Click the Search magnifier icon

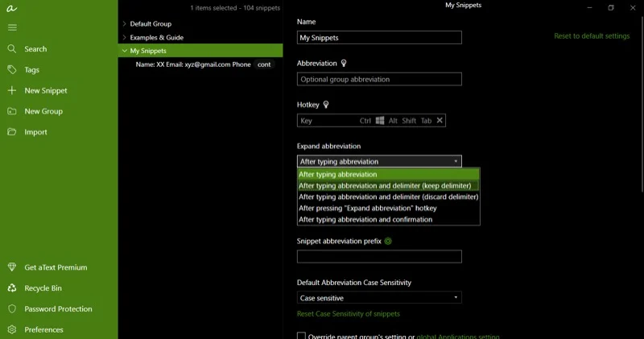point(12,49)
